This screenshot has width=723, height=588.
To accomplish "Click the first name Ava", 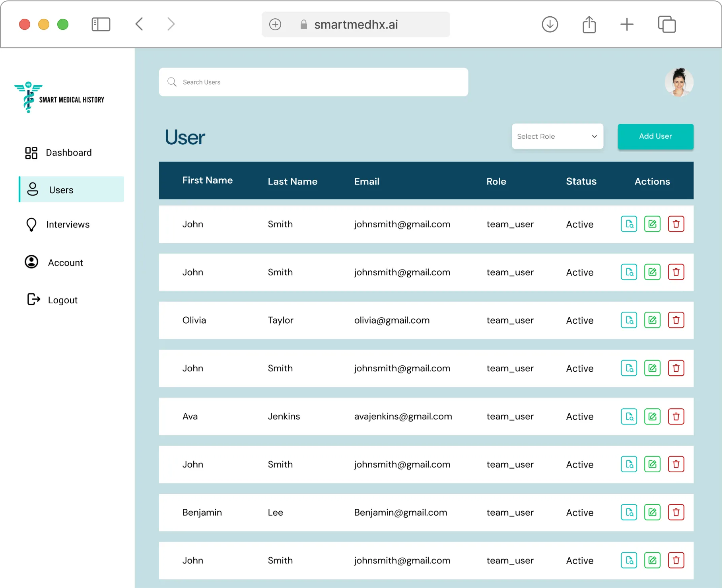I will (x=190, y=416).
